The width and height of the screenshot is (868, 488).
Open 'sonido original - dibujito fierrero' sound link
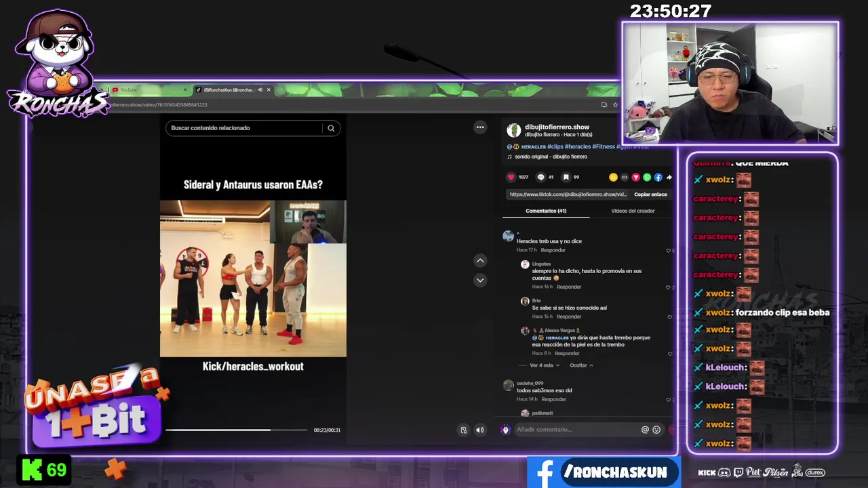tap(551, 157)
